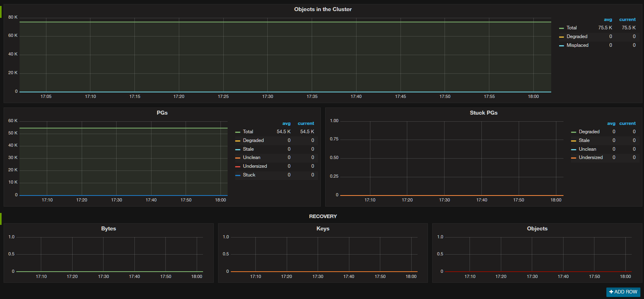Toggle Undersized series in Stuck PGs legend

tap(590, 157)
